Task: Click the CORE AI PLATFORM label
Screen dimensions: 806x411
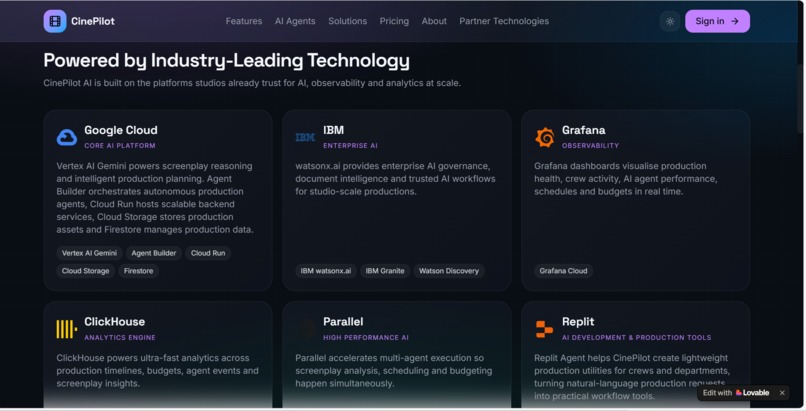Action: tap(120, 145)
